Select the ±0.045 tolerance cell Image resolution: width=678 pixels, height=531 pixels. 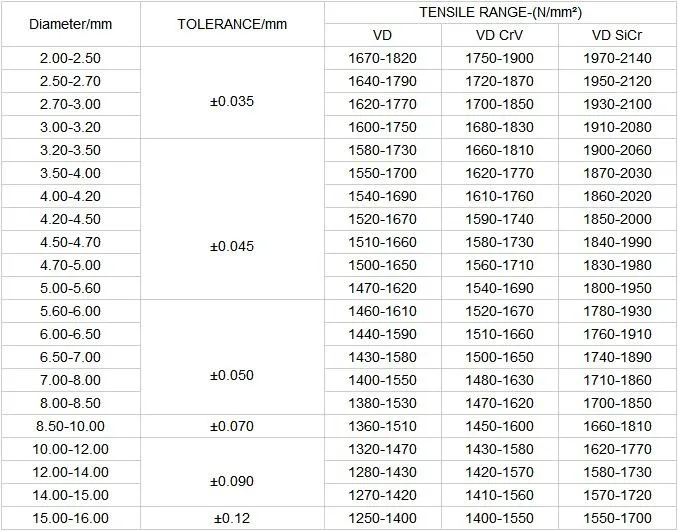point(231,242)
